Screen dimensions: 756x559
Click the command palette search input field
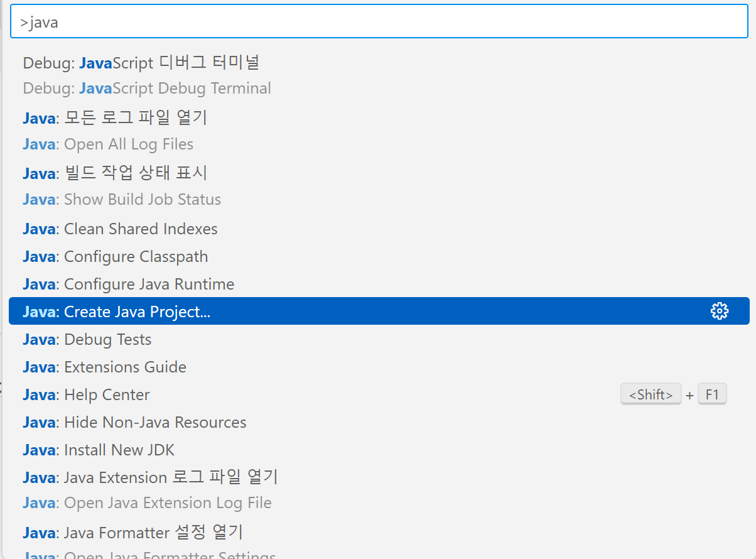pyautogui.click(x=379, y=22)
